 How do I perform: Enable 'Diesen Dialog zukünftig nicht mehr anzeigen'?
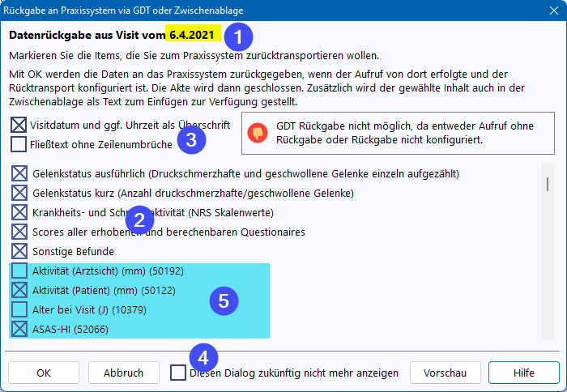pos(178,373)
